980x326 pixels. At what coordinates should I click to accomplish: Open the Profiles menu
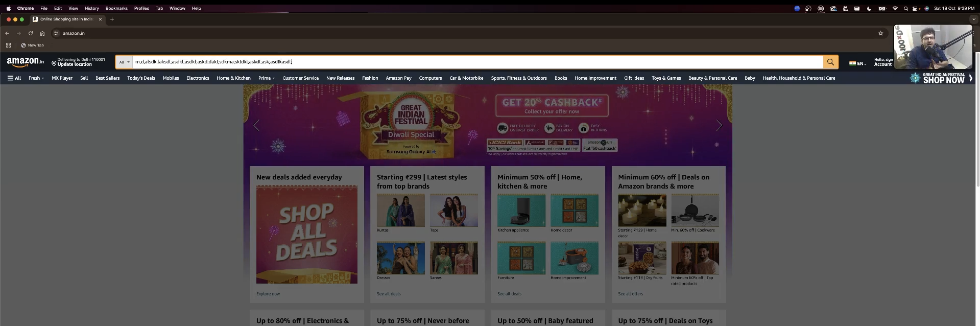point(141,8)
